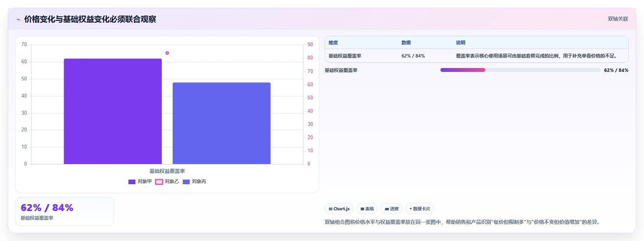Select the Chart.js tag

(x=339, y=209)
